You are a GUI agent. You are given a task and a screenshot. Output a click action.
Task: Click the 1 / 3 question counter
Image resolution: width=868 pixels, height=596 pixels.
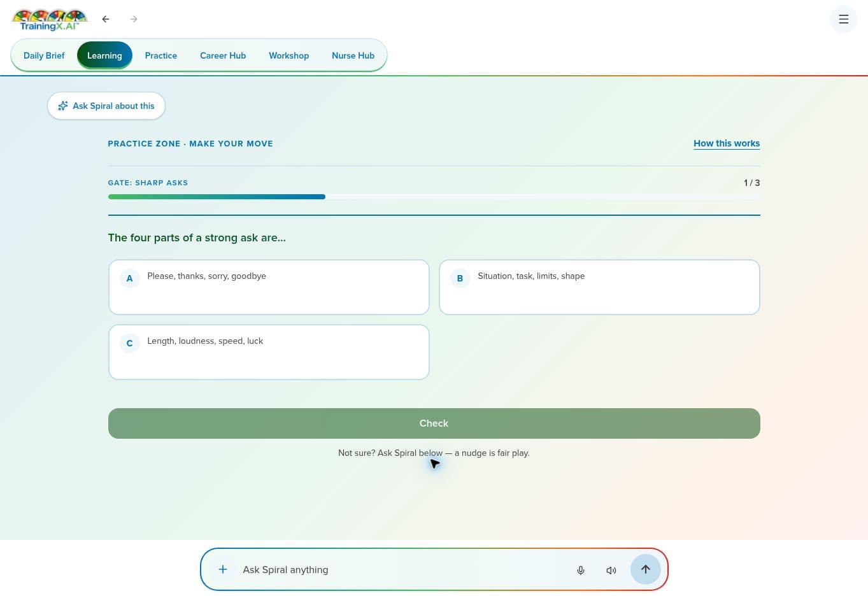(x=751, y=183)
